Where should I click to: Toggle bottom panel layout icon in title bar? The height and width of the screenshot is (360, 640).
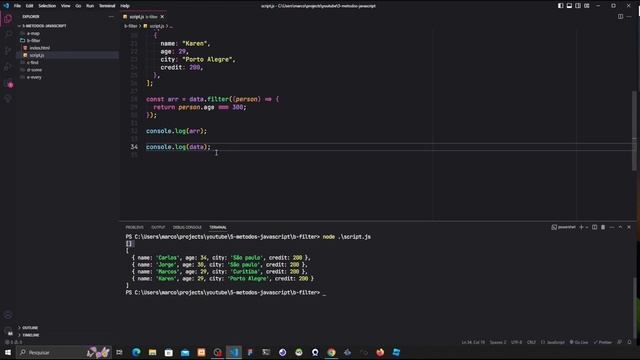pyautogui.click(x=569, y=6)
